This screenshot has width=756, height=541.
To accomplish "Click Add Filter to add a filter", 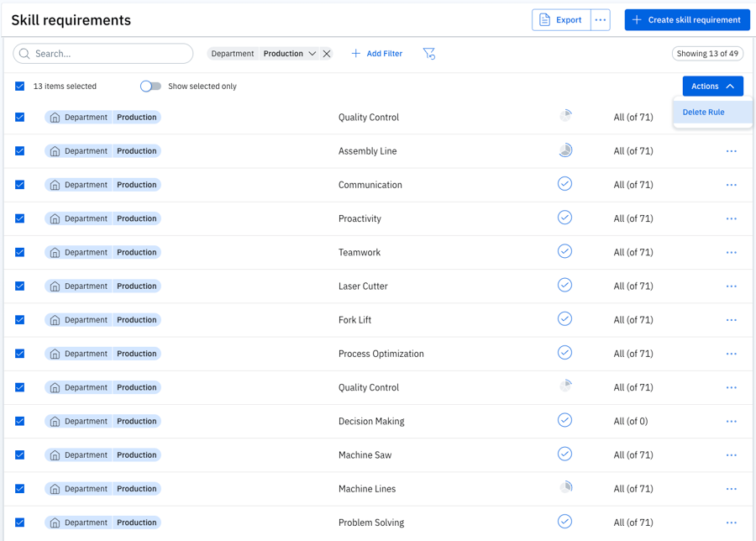I will [x=376, y=54].
